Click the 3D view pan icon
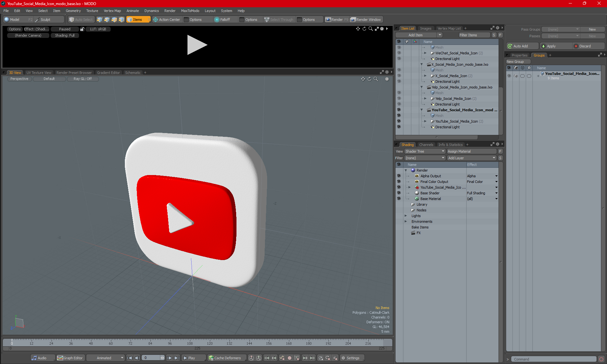The height and width of the screenshot is (364, 607). (x=363, y=79)
